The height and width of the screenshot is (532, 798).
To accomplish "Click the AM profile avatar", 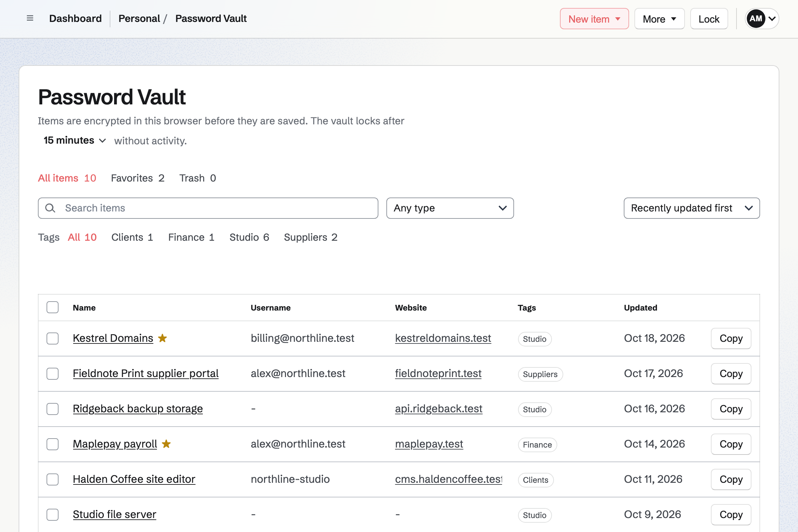I will click(755, 19).
